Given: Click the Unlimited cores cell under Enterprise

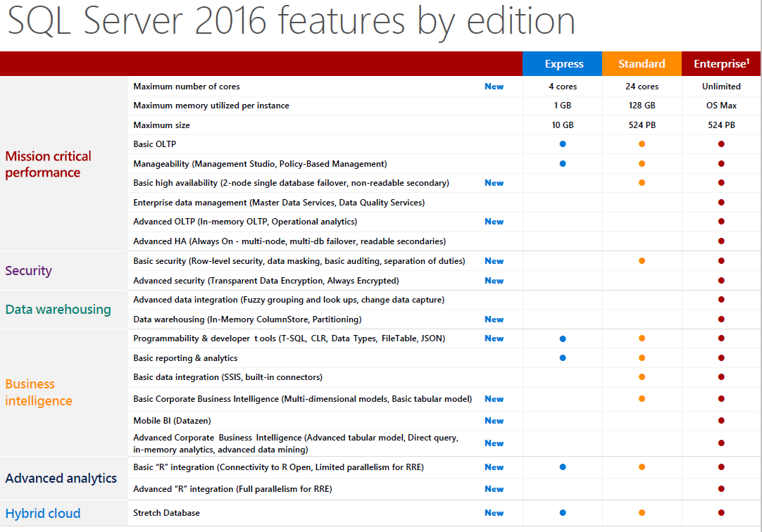Looking at the screenshot, I should [x=720, y=86].
